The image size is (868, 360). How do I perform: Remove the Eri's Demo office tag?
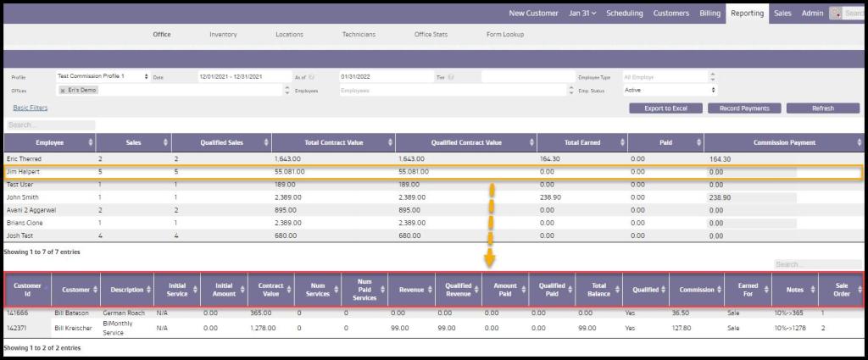coord(64,90)
